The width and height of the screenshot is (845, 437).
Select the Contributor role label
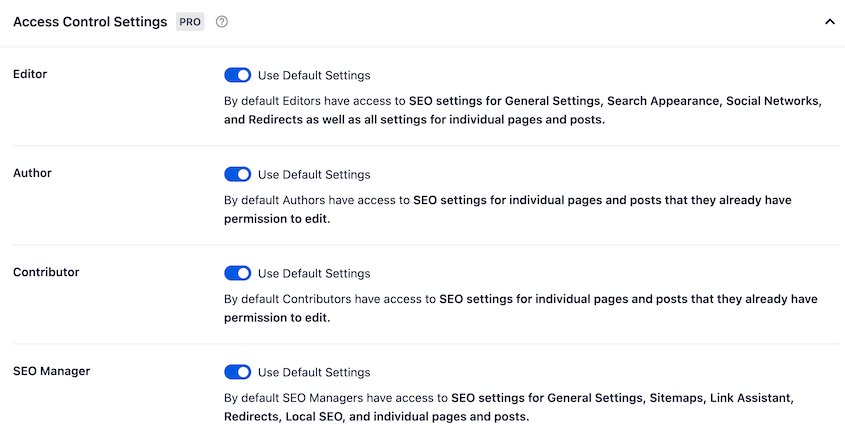tap(46, 272)
